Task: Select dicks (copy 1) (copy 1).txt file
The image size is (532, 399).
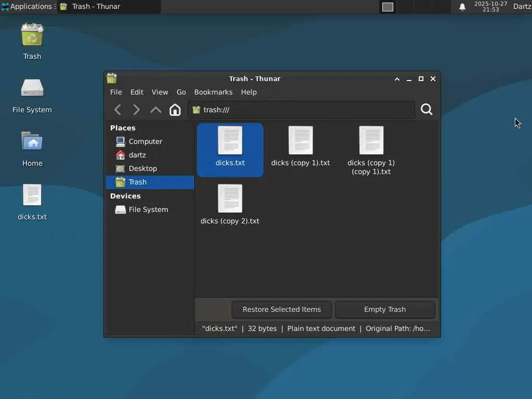Action: [371, 150]
